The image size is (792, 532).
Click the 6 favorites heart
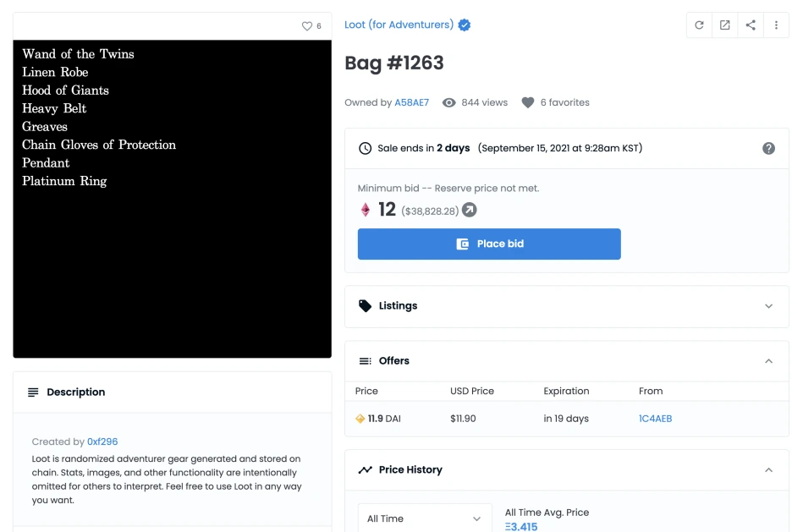[528, 103]
